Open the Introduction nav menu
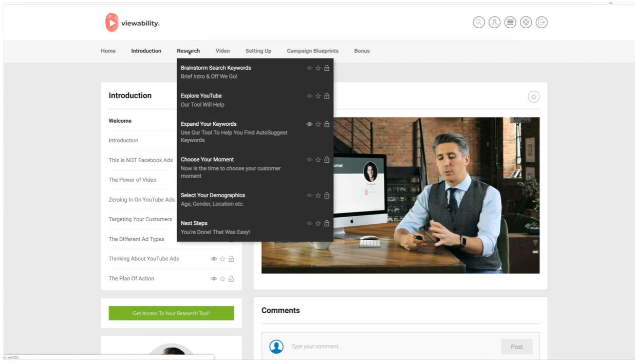The width and height of the screenshot is (635, 364). [x=146, y=51]
